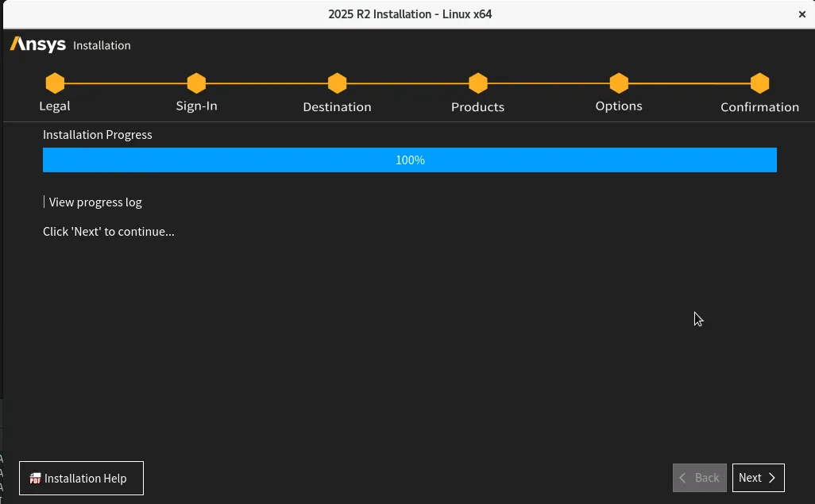Select the Confirmation step label
The width and height of the screenshot is (815, 504).
click(760, 107)
